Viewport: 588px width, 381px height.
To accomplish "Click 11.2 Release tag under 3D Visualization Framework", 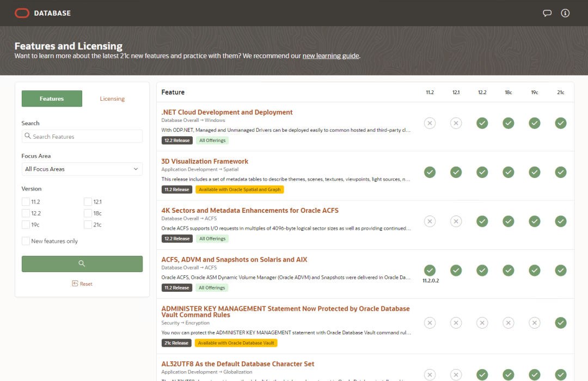I will tap(176, 189).
